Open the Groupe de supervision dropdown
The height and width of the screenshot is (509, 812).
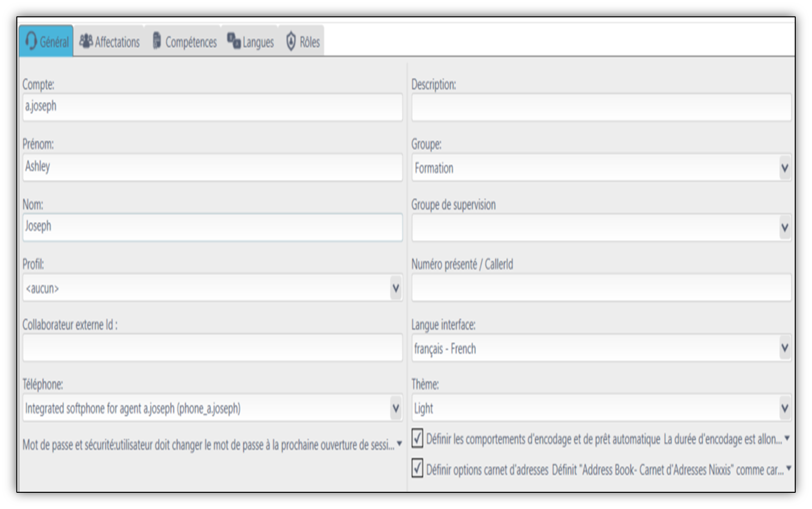pos(601,228)
